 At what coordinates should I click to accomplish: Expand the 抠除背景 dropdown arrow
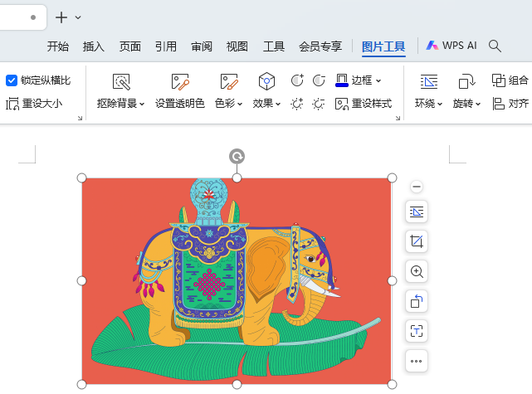[x=142, y=105]
